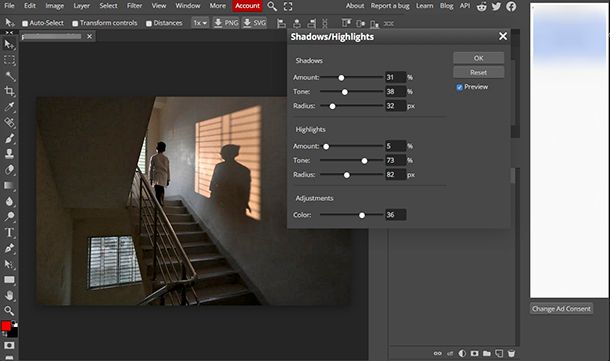Viewport: 610px width, 361px height.
Task: Click the Shadows Amount slider handle
Action: pyautogui.click(x=341, y=78)
